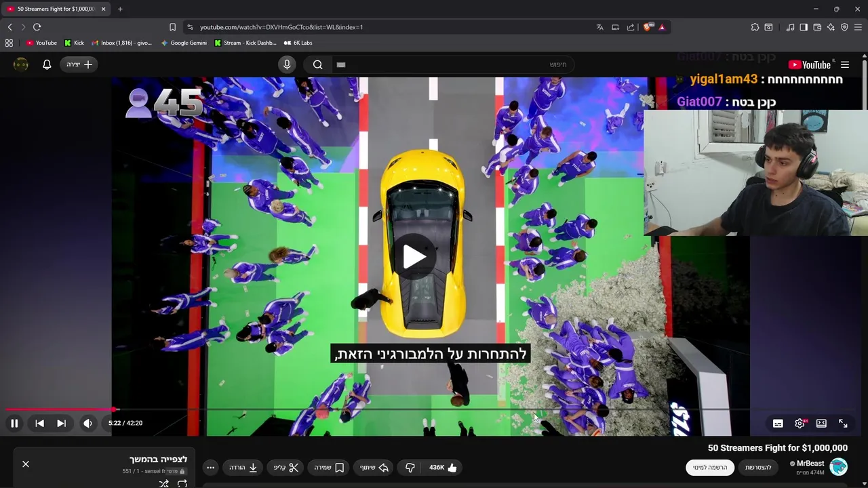
Task: Open Stream - Kick Dashboard bookmark
Action: [x=245, y=43]
